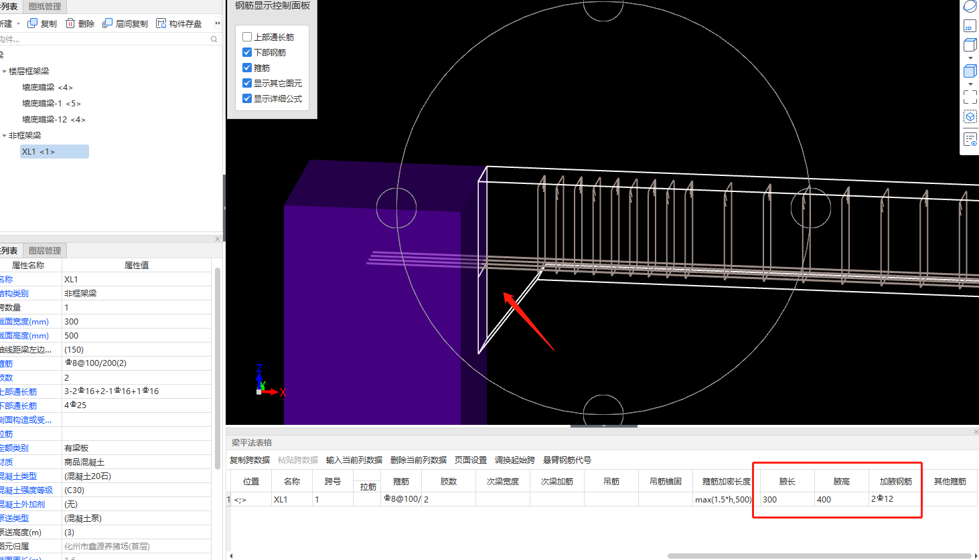The width and height of the screenshot is (979, 560).
Task: Click 输入当前列数据 button
Action: (354, 460)
